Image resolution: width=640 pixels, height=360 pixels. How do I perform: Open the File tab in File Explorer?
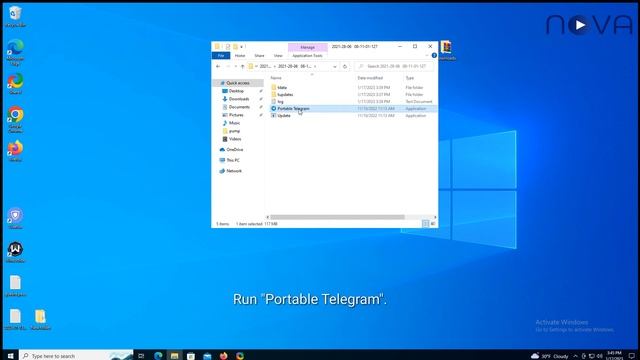(221, 56)
